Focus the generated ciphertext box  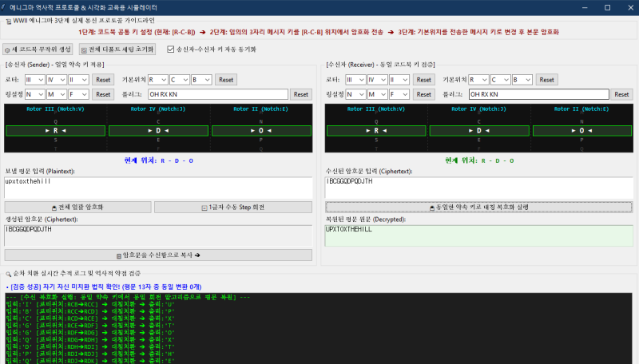(x=158, y=235)
